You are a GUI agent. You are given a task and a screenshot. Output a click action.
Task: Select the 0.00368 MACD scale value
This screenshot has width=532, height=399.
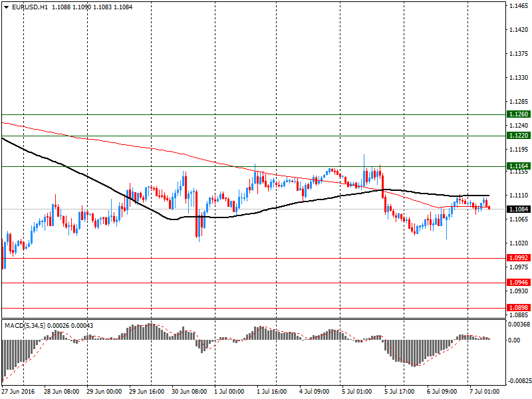(x=519, y=325)
